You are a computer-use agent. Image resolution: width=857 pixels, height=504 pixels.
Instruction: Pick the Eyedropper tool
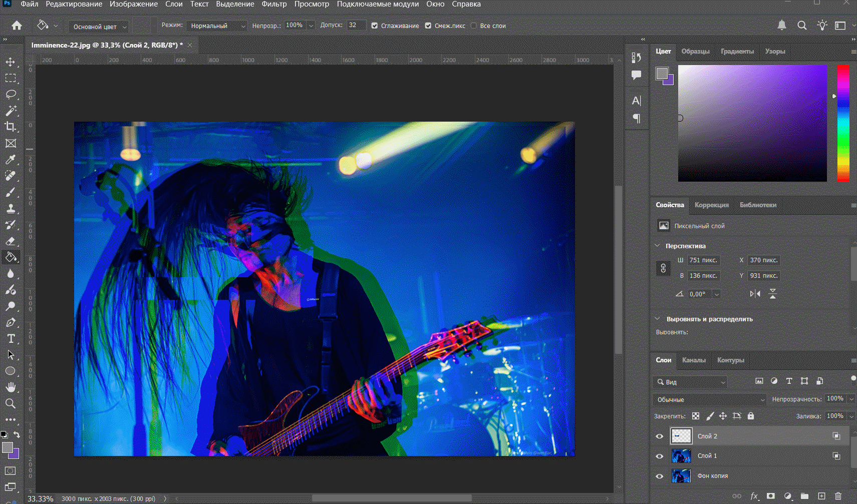click(11, 160)
